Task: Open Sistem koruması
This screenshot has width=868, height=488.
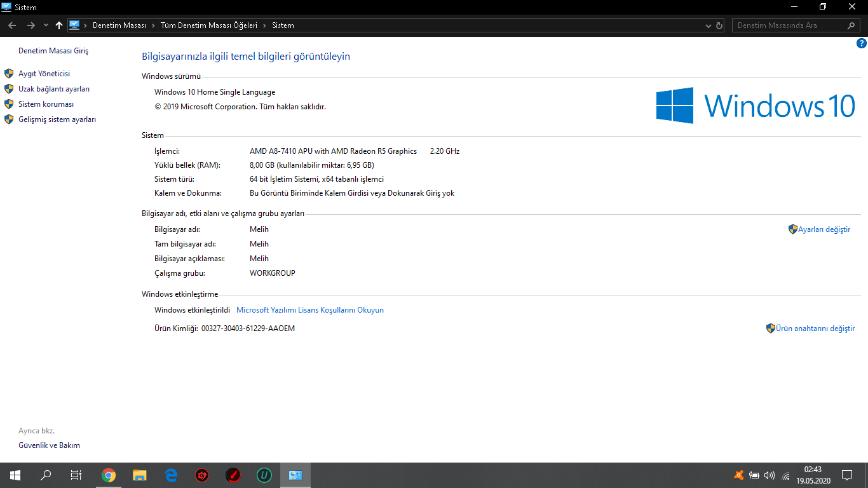Action: (x=46, y=104)
